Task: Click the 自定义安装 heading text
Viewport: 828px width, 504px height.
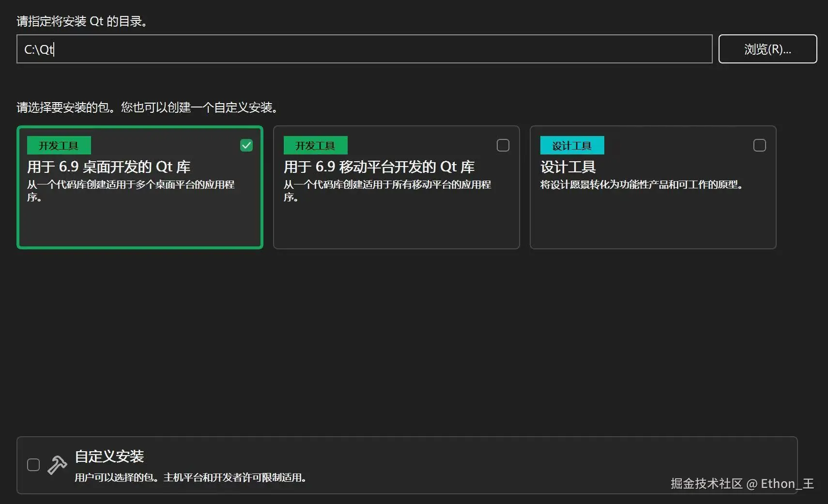Action: [109, 456]
